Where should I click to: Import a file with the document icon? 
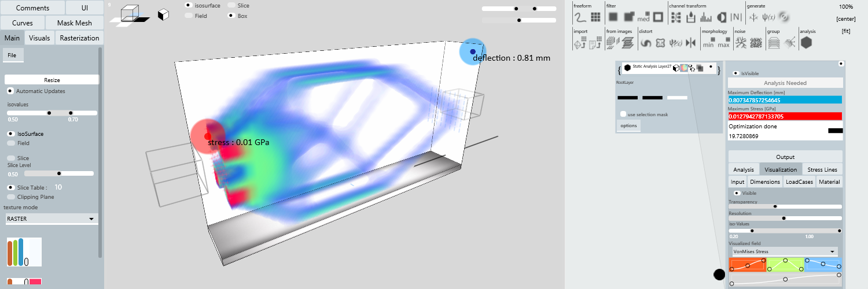[594, 43]
